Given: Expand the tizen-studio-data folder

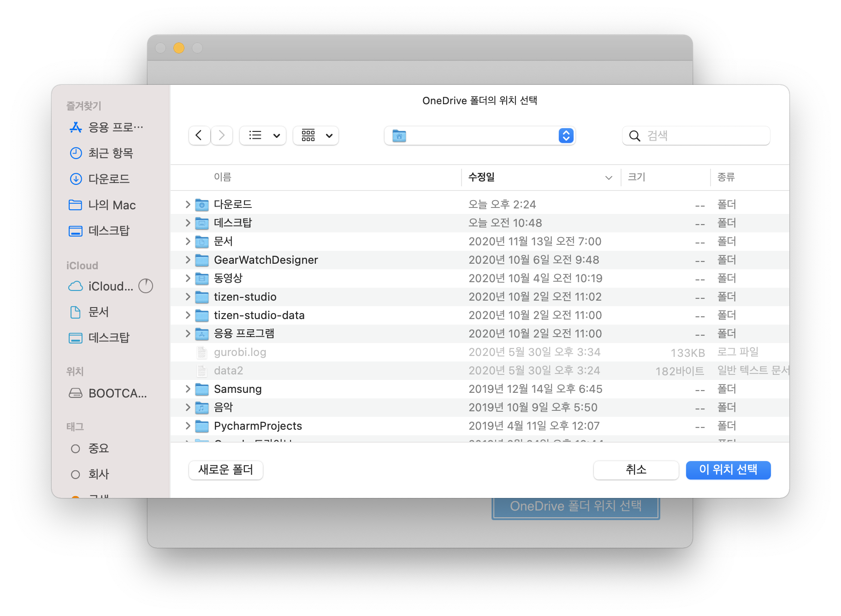Looking at the screenshot, I should pyautogui.click(x=188, y=315).
